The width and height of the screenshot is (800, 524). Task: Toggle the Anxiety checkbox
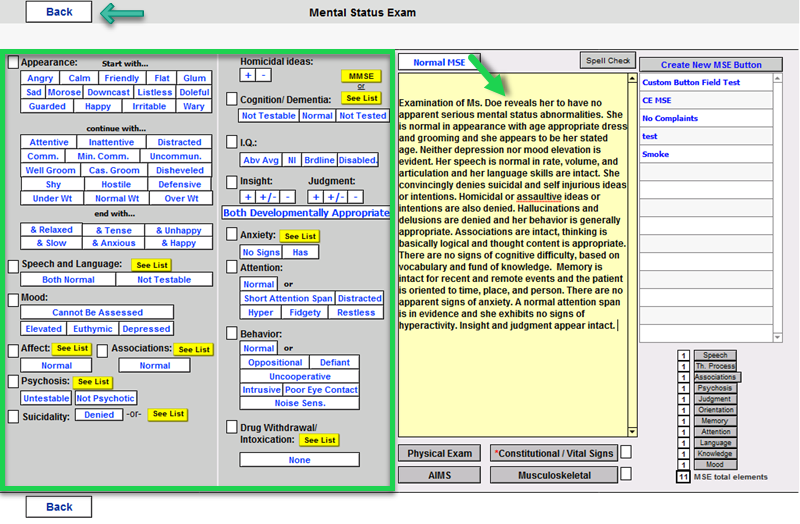tap(232, 235)
